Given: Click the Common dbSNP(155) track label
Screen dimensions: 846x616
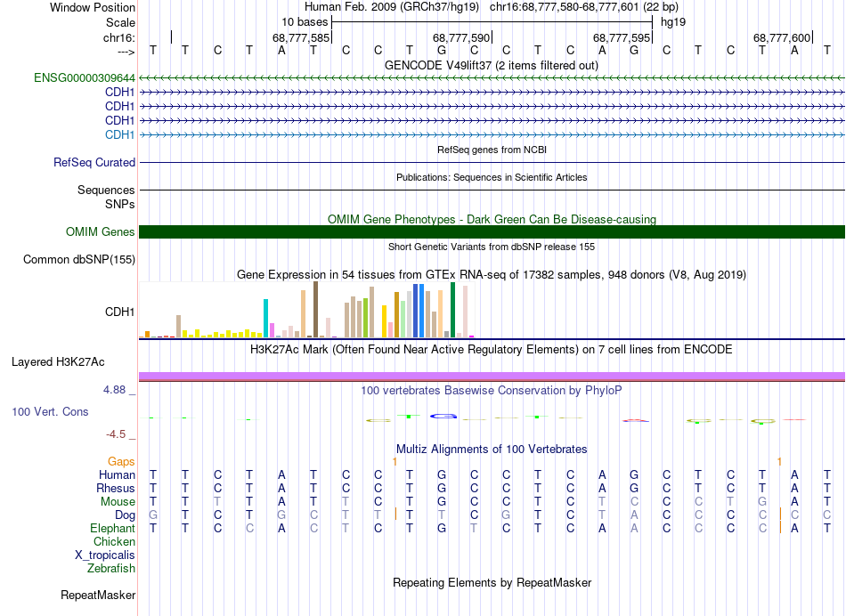Looking at the screenshot, I should [x=78, y=260].
